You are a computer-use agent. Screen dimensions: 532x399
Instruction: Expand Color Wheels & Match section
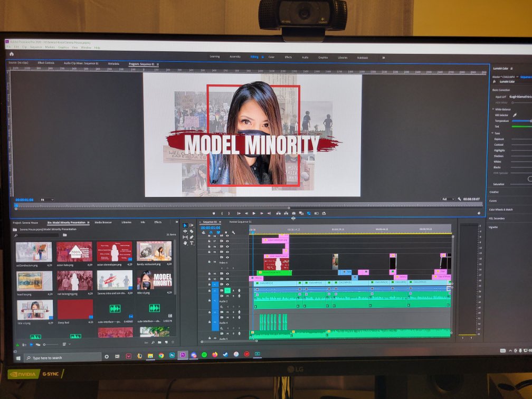[x=501, y=210]
